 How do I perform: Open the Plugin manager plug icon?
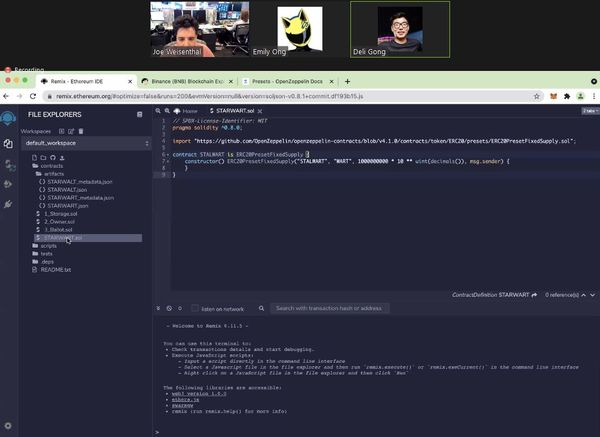[x=9, y=203]
